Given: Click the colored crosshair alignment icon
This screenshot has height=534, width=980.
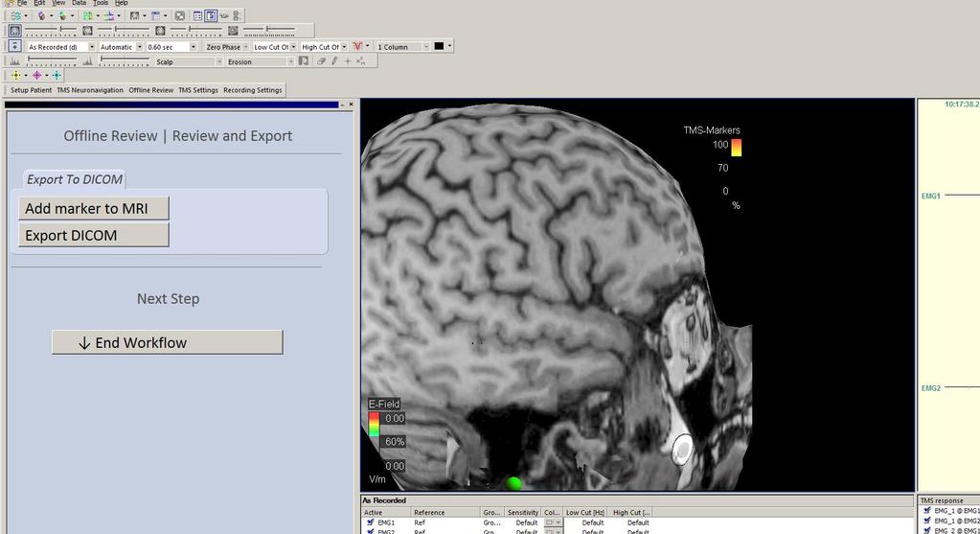Looking at the screenshot, I should click(x=109, y=15).
